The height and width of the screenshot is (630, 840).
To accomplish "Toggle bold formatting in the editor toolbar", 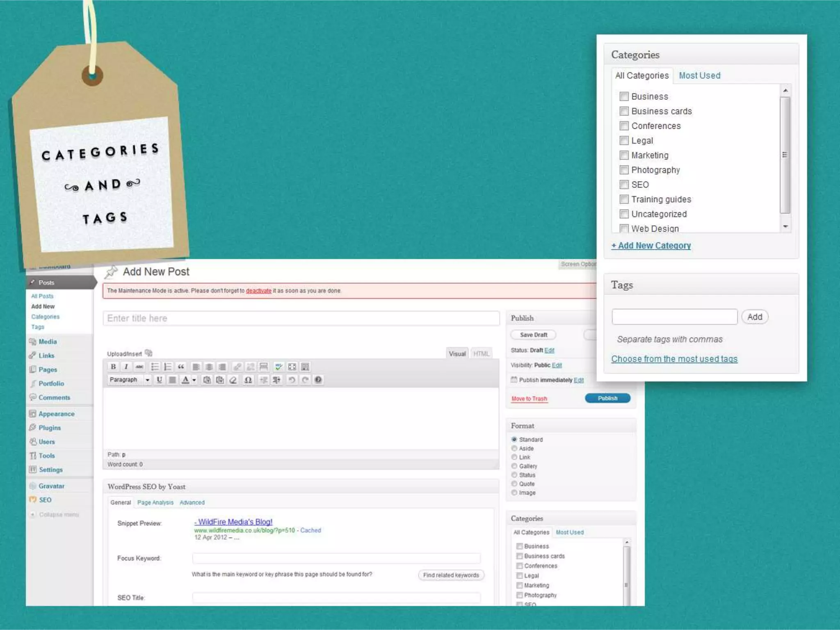I will click(x=113, y=367).
